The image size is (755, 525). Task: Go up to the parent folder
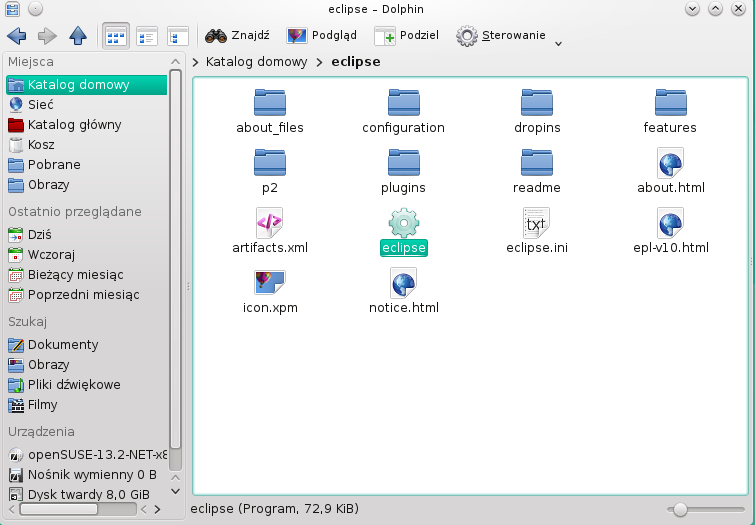point(78,36)
